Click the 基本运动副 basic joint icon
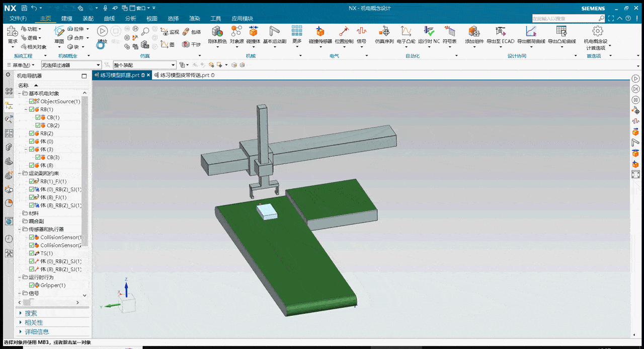Image resolution: width=644 pixels, height=349 pixels. (275, 34)
